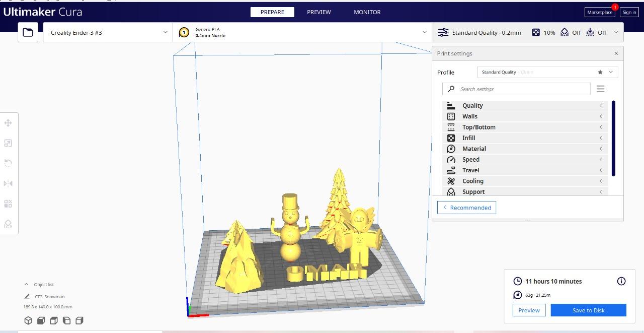Click Save to Disk button
This screenshot has height=333, width=644.
[x=589, y=310]
